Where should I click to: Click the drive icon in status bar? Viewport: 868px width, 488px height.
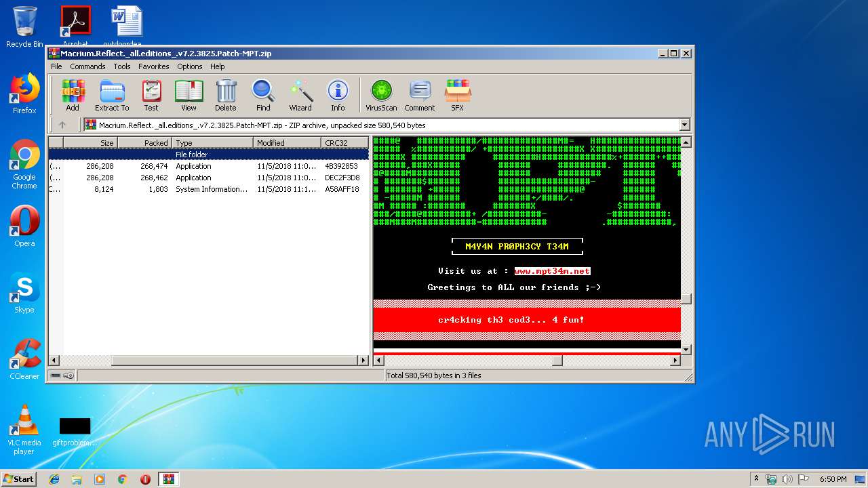tap(56, 375)
